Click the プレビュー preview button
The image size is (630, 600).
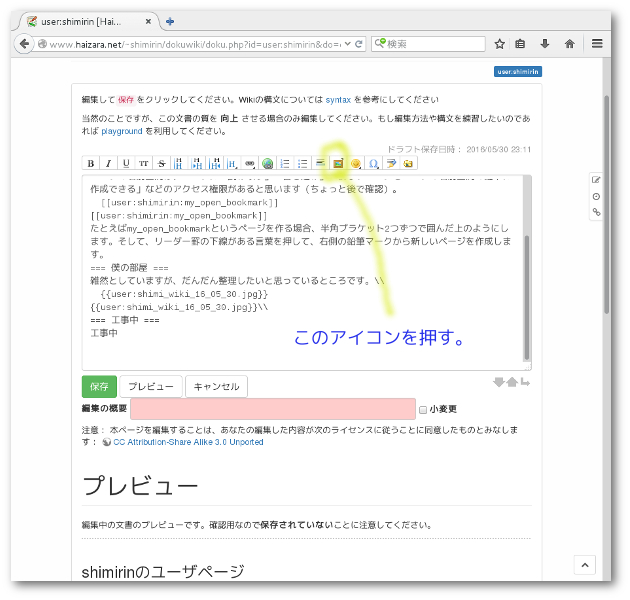[151, 386]
